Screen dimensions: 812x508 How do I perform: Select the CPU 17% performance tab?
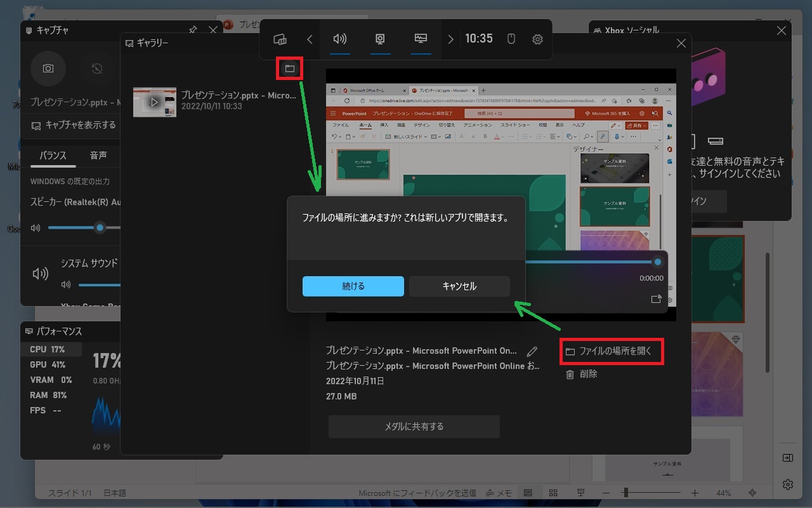pos(51,349)
